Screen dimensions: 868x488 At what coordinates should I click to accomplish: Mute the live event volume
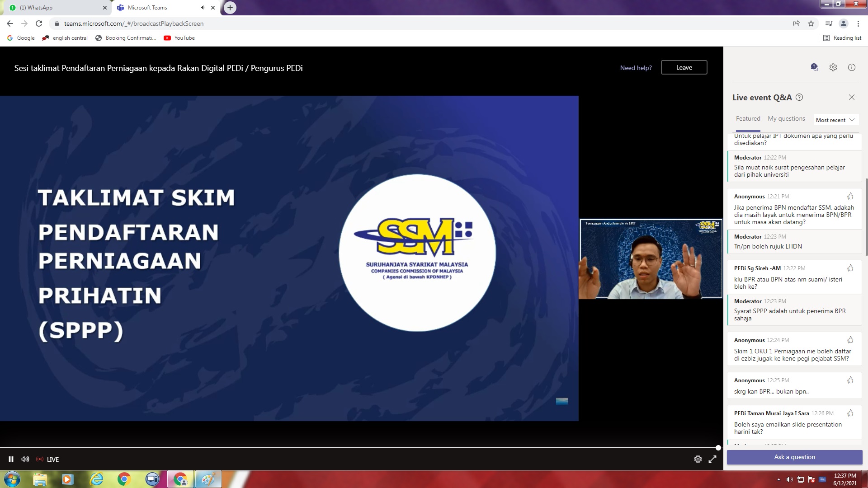click(x=25, y=459)
